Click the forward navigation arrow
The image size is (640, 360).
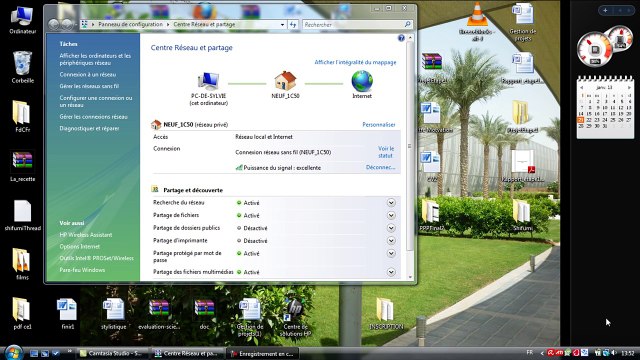click(x=67, y=24)
